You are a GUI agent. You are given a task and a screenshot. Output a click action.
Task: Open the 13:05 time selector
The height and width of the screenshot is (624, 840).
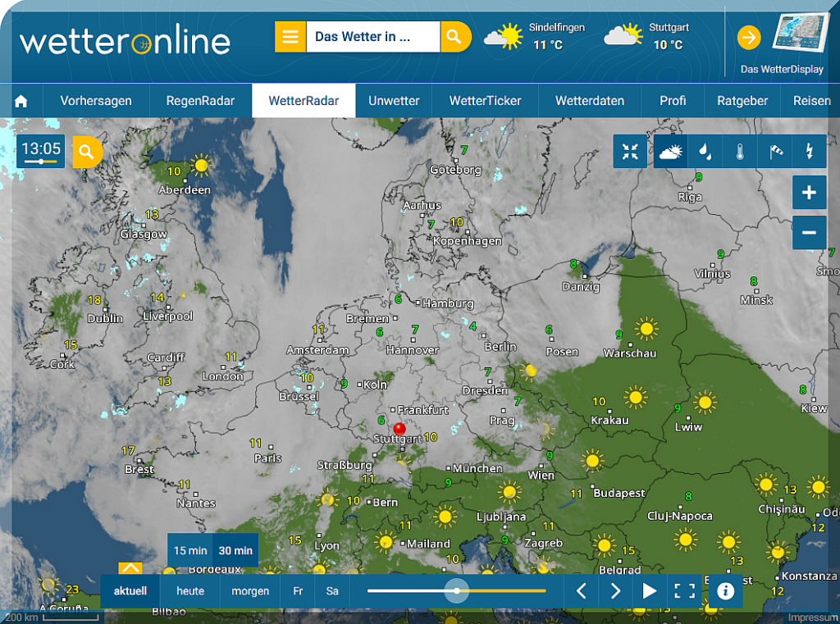41,152
